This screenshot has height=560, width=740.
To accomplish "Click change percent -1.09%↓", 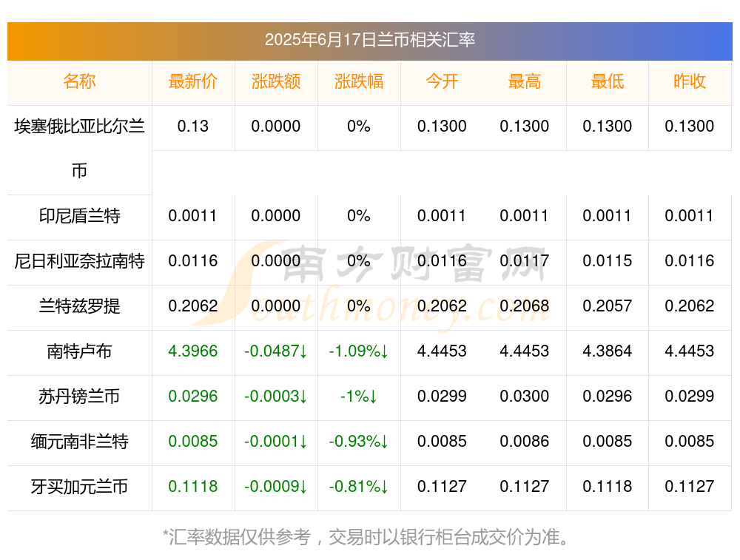I will 359,351.
